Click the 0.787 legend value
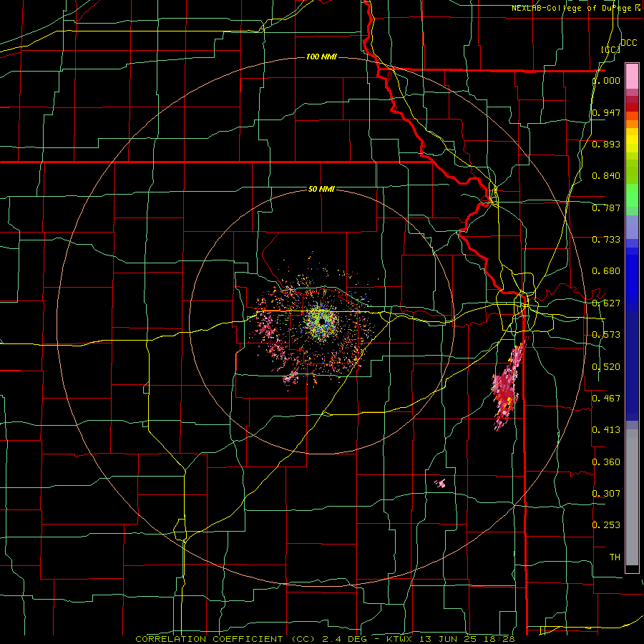The height and width of the screenshot is (644, 644). tap(606, 208)
